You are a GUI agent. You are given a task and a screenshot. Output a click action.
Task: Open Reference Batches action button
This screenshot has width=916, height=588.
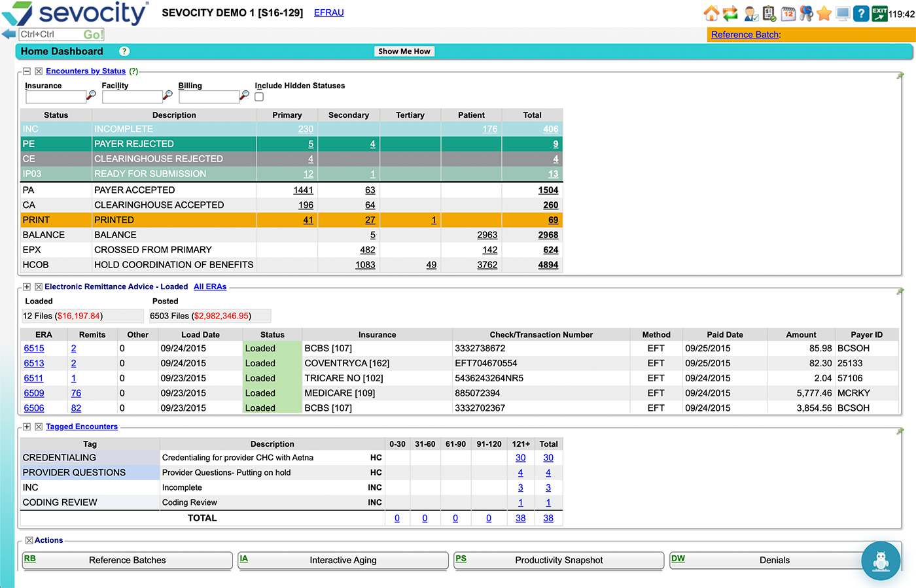(128, 561)
